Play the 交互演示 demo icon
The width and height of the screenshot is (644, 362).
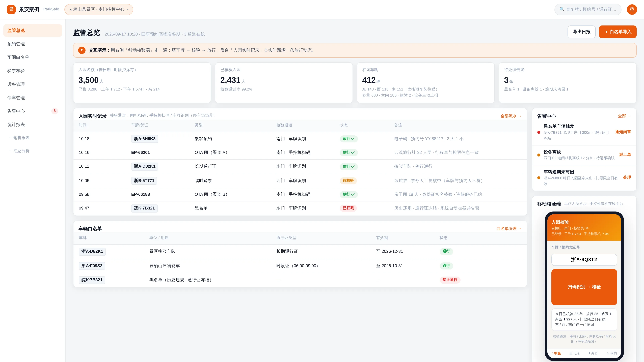point(82,50)
